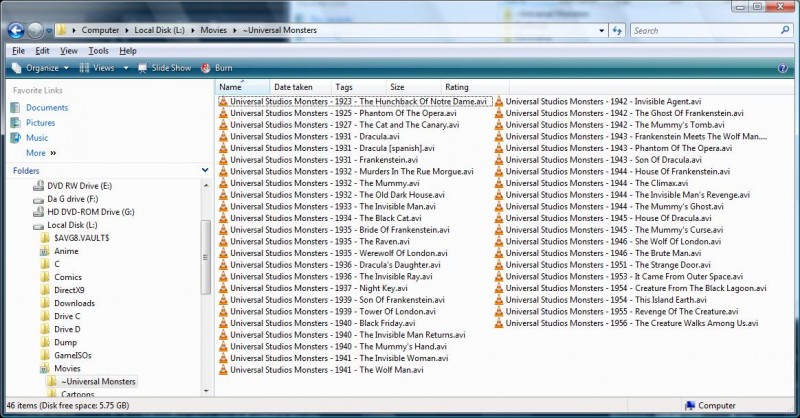Click VLC icon of The Invisible Man.avi
800x418 pixels.
tap(223, 207)
